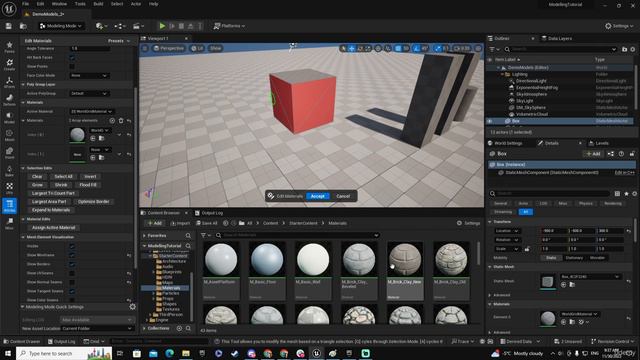The height and width of the screenshot is (360, 640).
Task: Open Presets dropdown in Edit Materials
Action: (x=119, y=41)
